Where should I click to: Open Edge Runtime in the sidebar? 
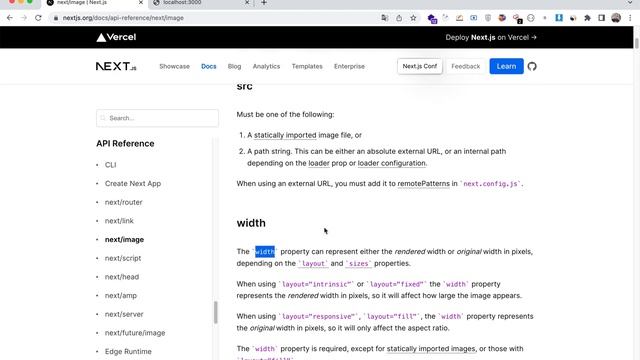pyautogui.click(x=128, y=351)
